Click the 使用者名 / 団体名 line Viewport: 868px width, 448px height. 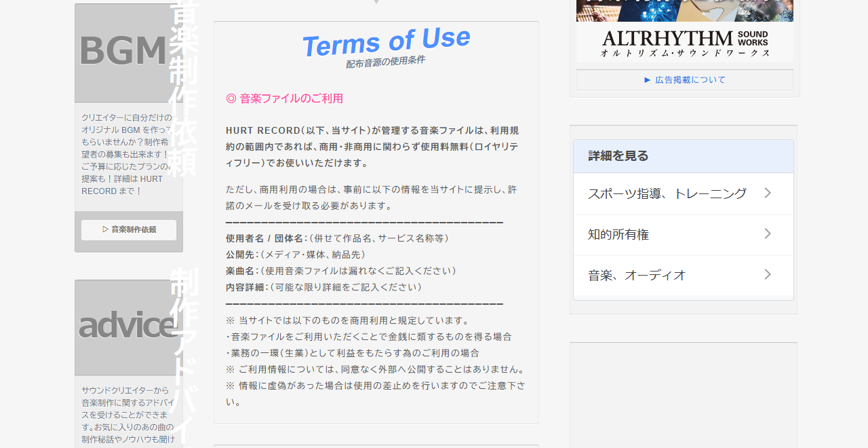pos(338,238)
